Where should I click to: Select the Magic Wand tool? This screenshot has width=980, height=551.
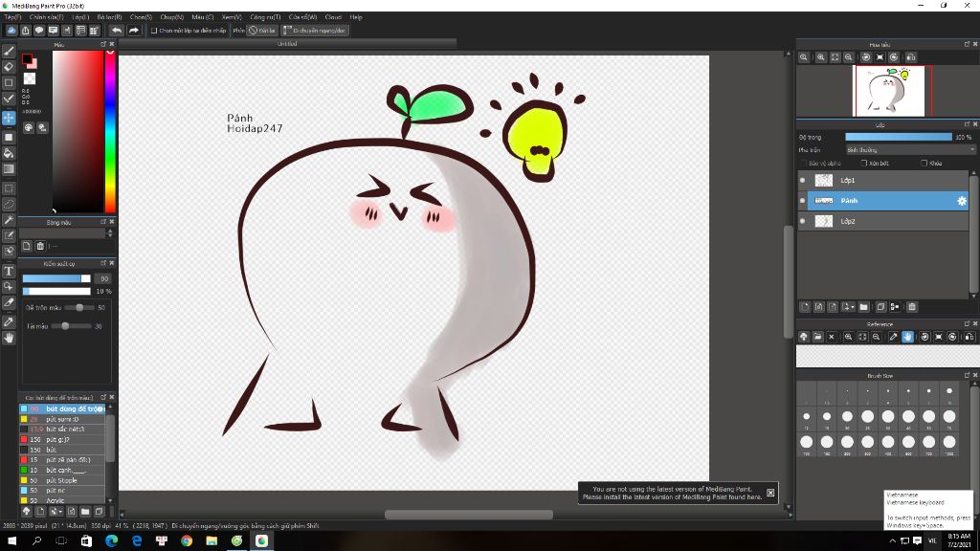tap(9, 220)
